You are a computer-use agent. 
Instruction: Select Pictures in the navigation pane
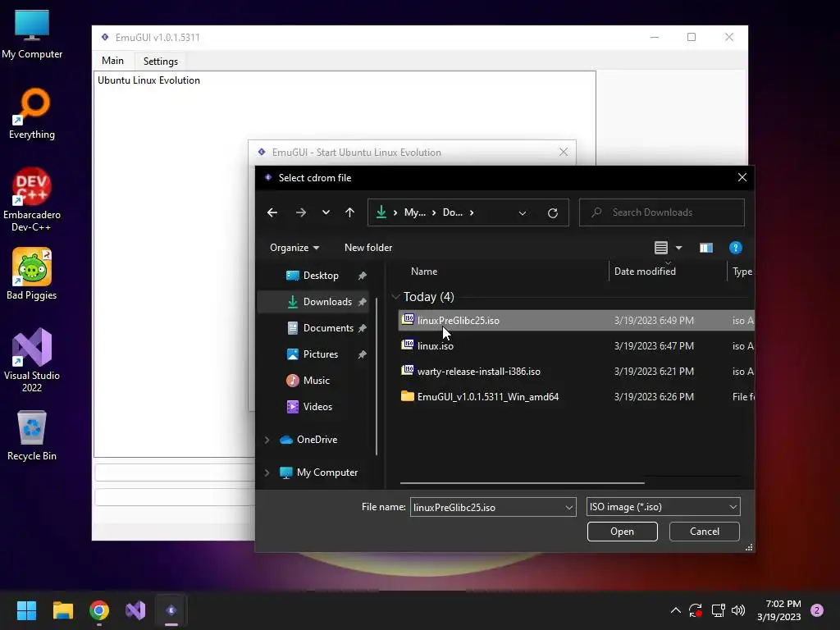(319, 354)
